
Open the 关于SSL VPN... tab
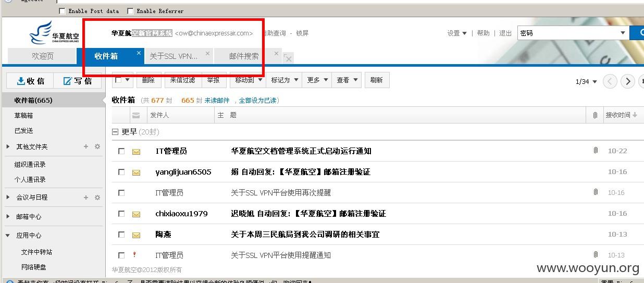point(174,56)
